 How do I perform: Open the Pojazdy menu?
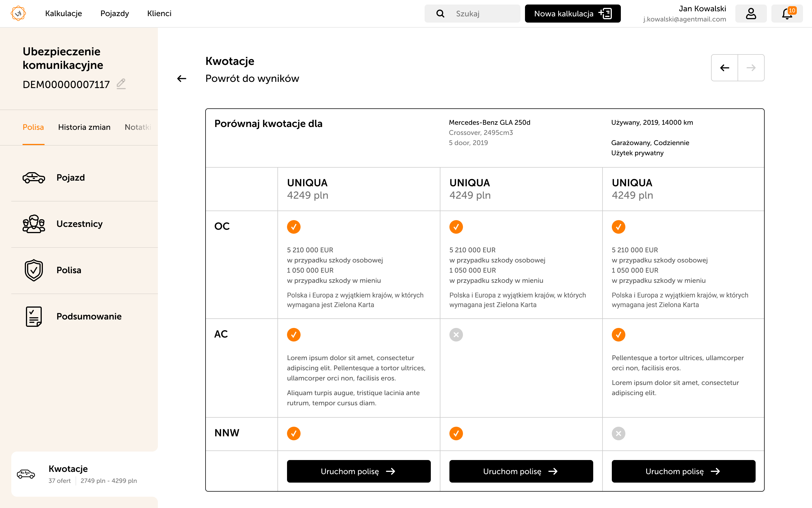114,14
